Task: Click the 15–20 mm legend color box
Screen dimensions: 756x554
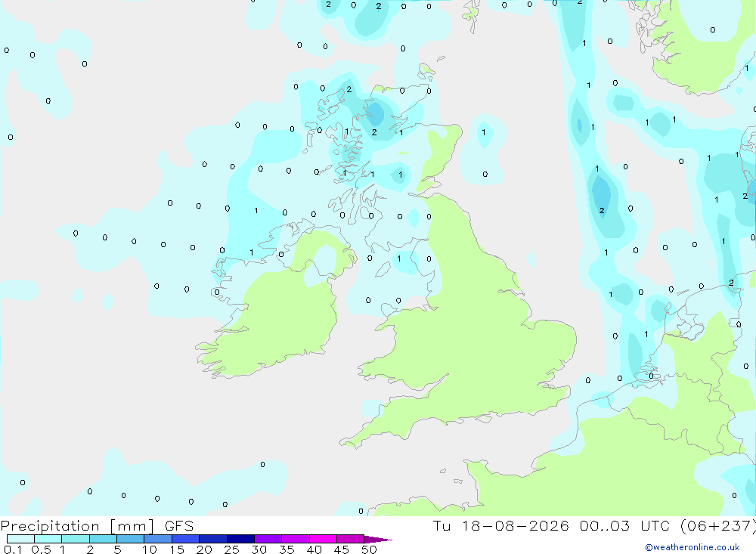Action: 186,539
